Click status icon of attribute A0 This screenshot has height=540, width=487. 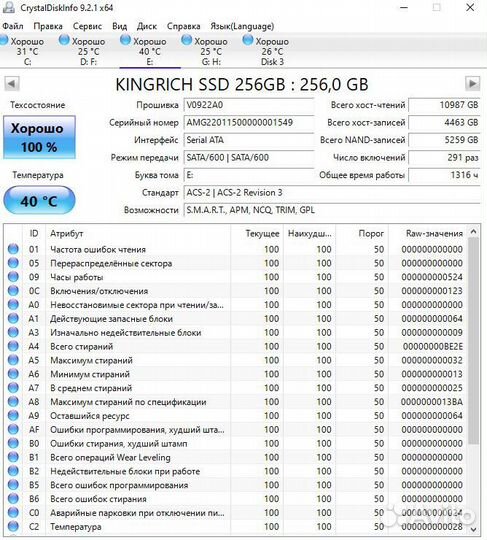(x=13, y=304)
